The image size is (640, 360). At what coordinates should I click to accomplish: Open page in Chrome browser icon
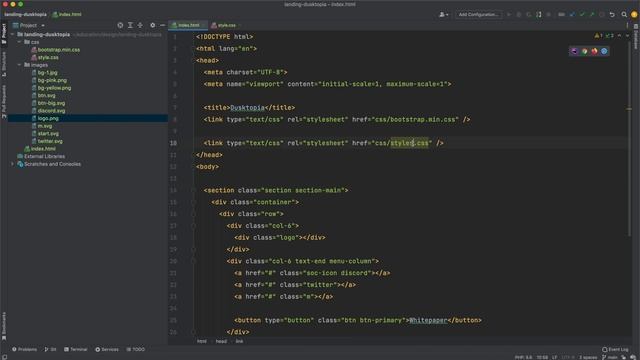point(584,51)
